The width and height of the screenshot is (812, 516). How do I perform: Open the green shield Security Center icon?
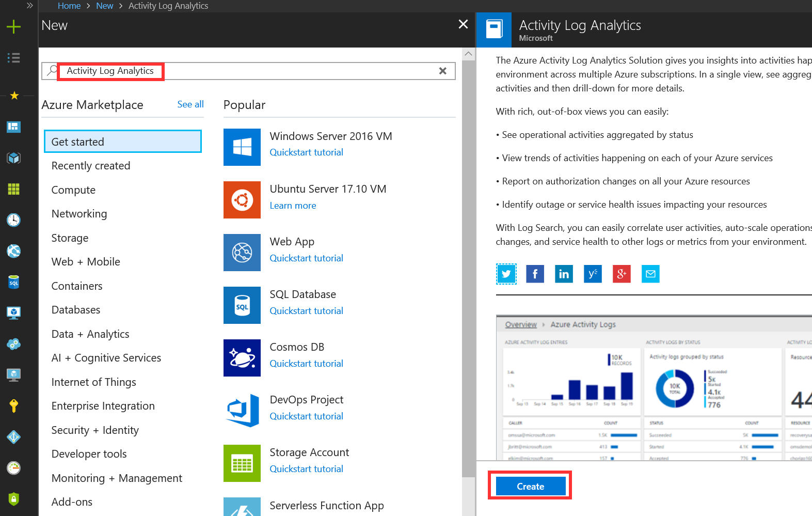(x=14, y=499)
